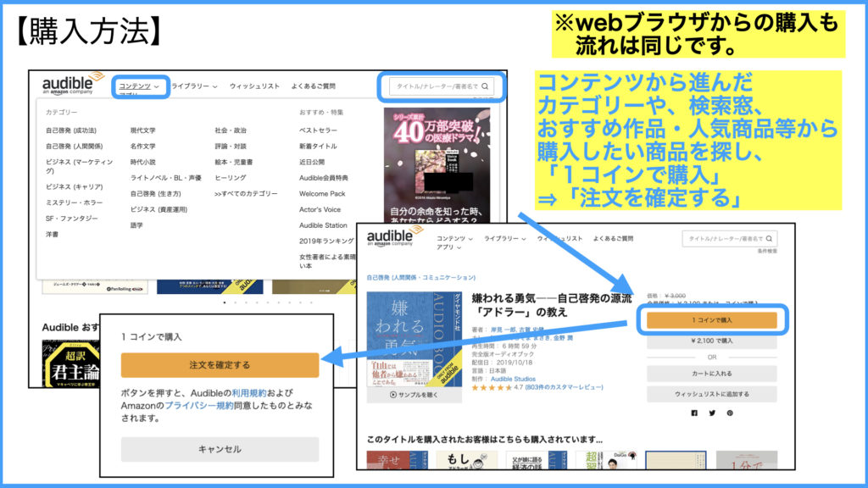Share the book via the Twitter icon
Image resolution: width=868 pixels, height=488 pixels.
click(x=712, y=413)
